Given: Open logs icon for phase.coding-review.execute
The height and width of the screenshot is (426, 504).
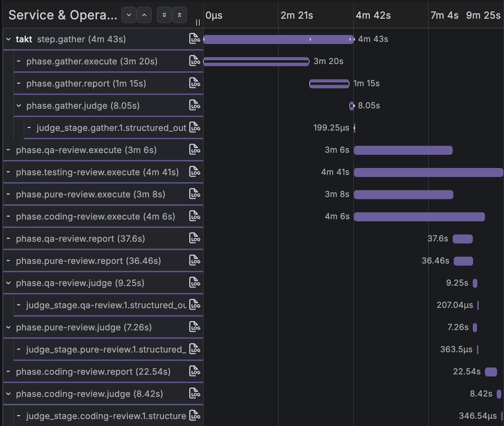Looking at the screenshot, I should click(194, 216).
